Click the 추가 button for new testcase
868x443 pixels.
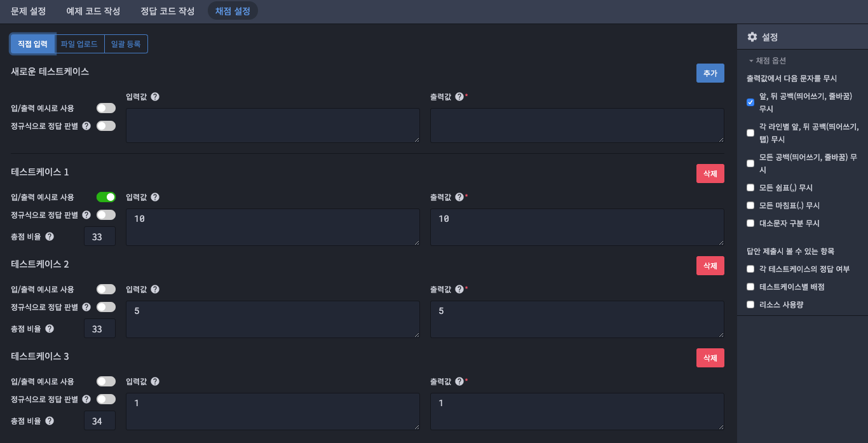[710, 73]
